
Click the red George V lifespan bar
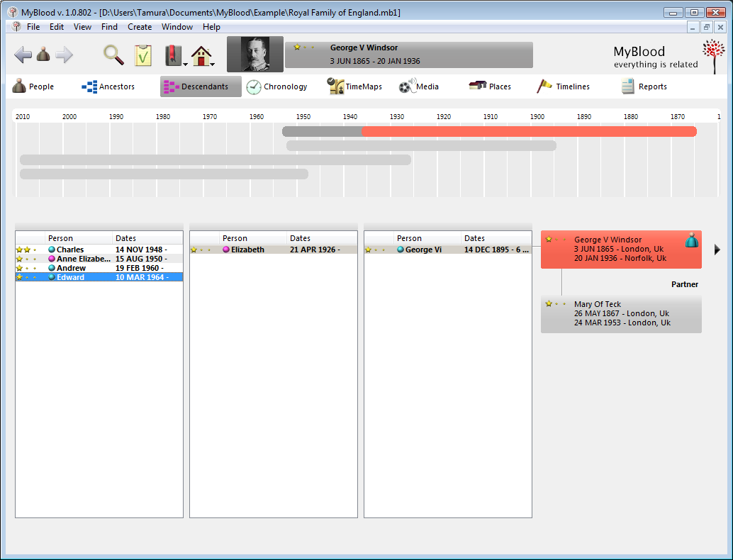[x=529, y=131]
